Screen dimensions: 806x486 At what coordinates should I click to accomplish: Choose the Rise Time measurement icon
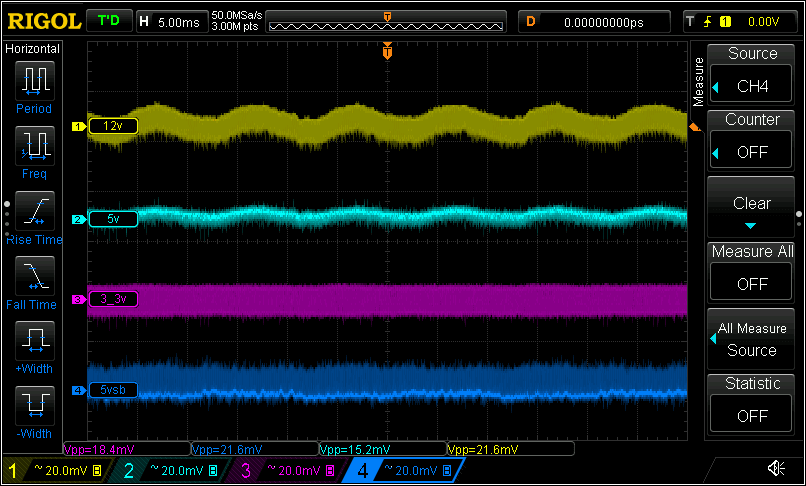pos(35,211)
